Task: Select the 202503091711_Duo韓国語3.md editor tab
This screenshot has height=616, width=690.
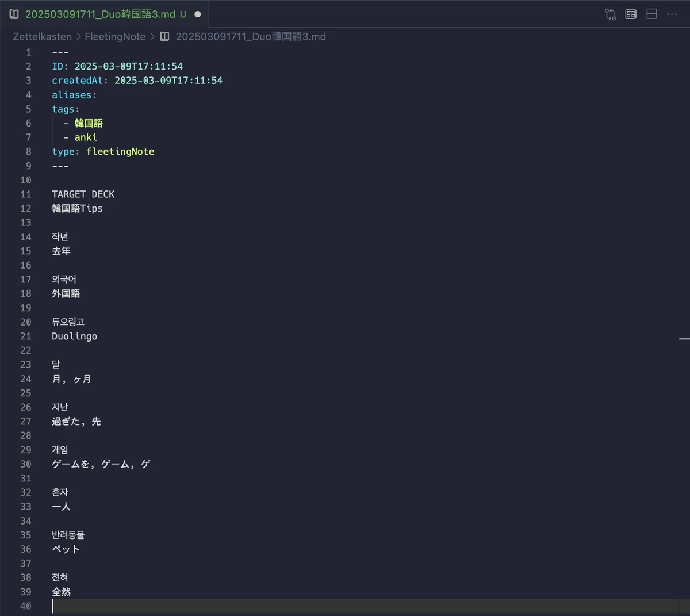Action: click(104, 14)
